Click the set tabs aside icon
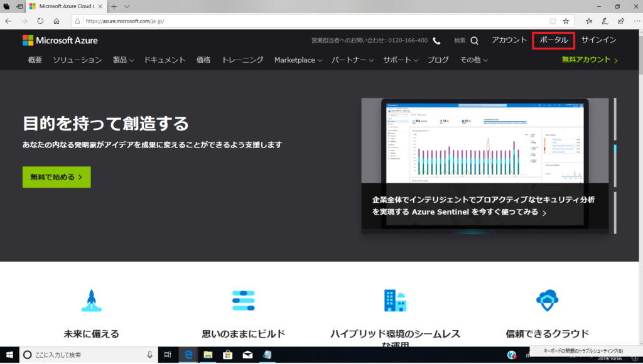643x364 pixels. [x=19, y=6]
